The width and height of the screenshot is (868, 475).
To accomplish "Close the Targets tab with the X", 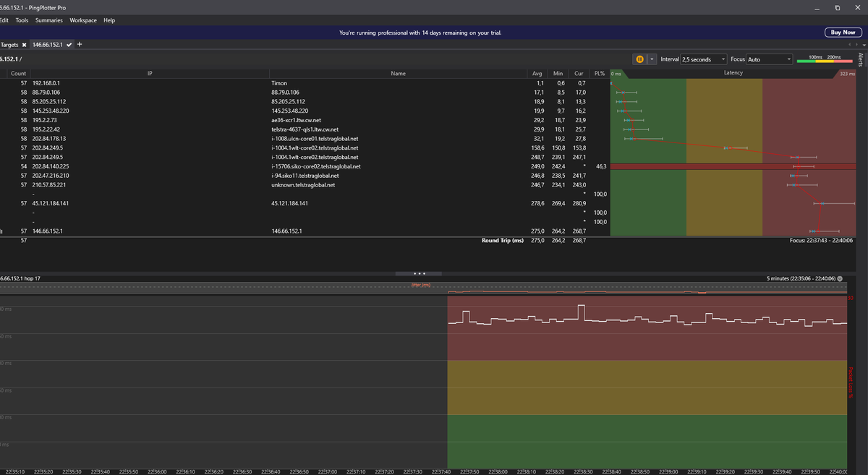I will [x=24, y=45].
